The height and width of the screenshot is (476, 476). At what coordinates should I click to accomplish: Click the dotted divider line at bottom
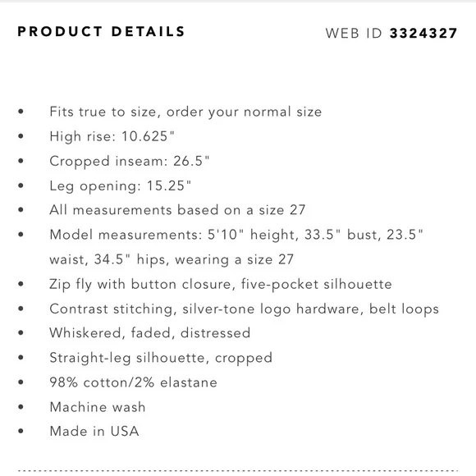coord(238,471)
